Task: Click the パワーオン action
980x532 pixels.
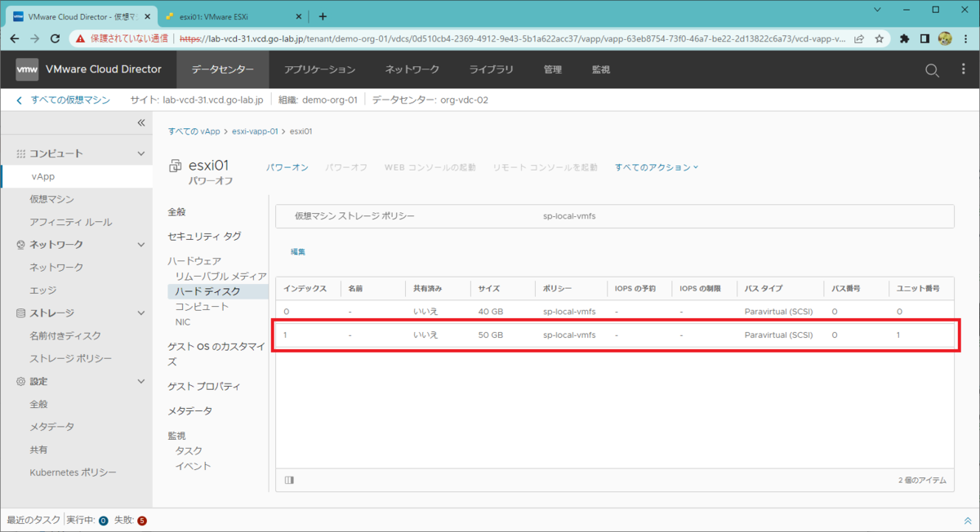Action: point(287,167)
